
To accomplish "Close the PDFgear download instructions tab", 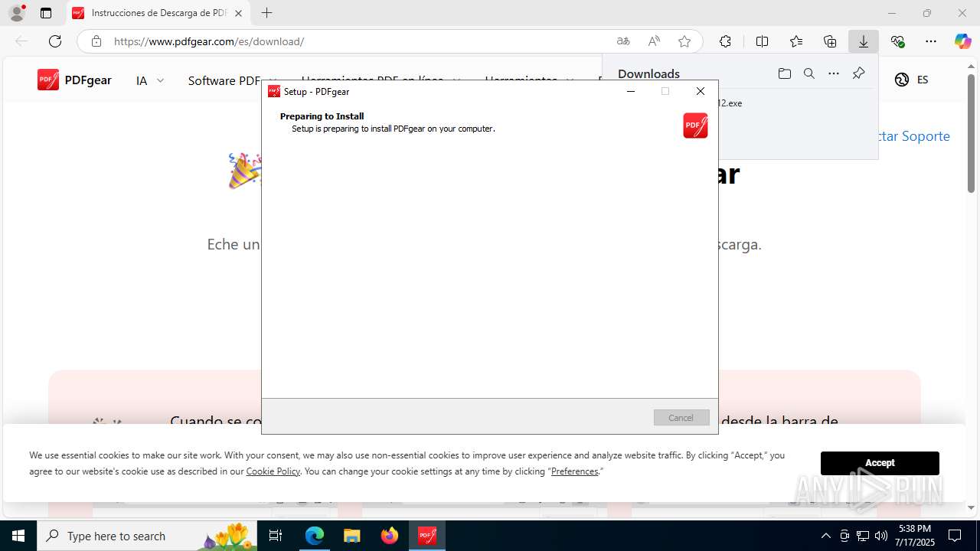I will pyautogui.click(x=238, y=13).
